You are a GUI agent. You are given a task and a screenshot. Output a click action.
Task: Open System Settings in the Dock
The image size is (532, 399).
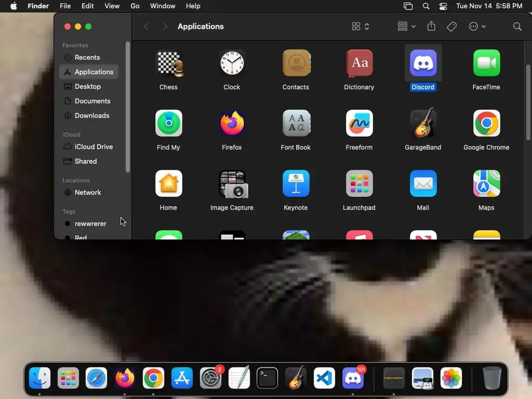tap(211, 378)
